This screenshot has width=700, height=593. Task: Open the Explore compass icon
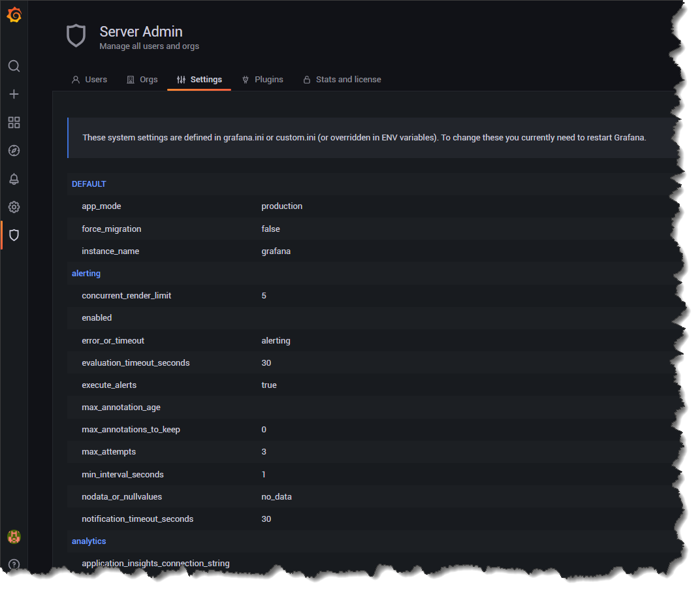(x=14, y=151)
